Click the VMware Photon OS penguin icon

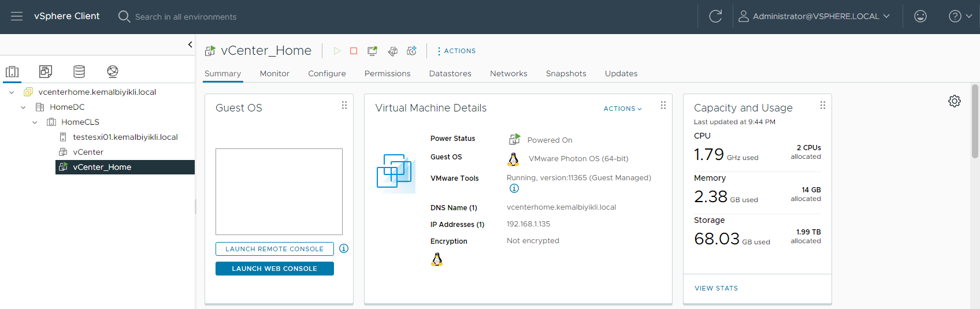[513, 159]
